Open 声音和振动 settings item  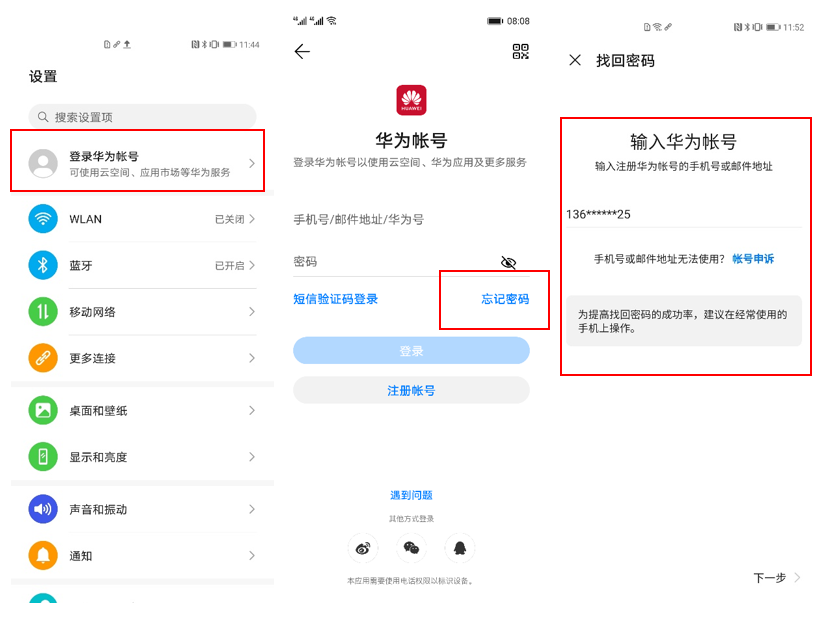[142, 509]
